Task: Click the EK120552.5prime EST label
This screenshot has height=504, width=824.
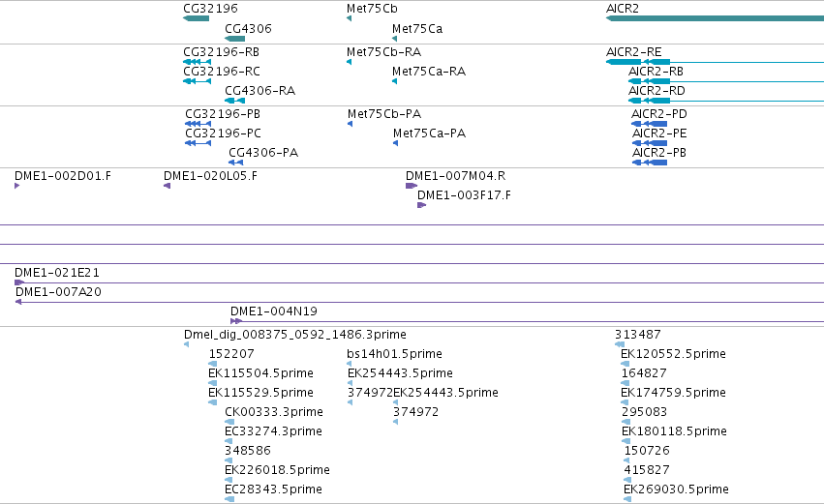Action: click(x=673, y=354)
